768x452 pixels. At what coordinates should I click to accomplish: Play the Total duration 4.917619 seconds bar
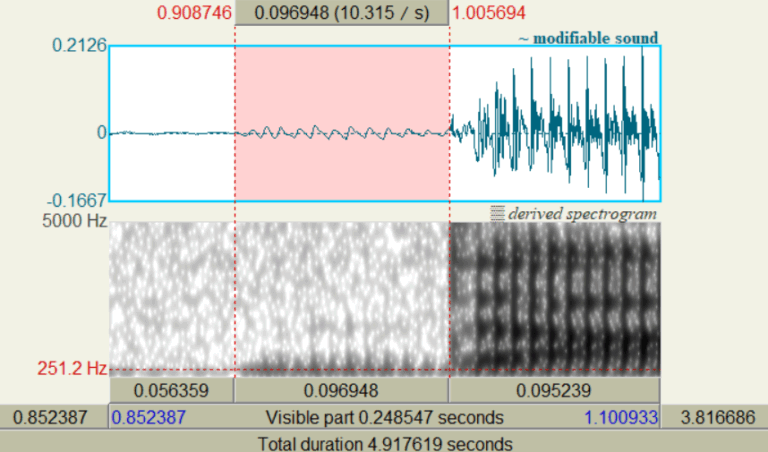point(384,442)
